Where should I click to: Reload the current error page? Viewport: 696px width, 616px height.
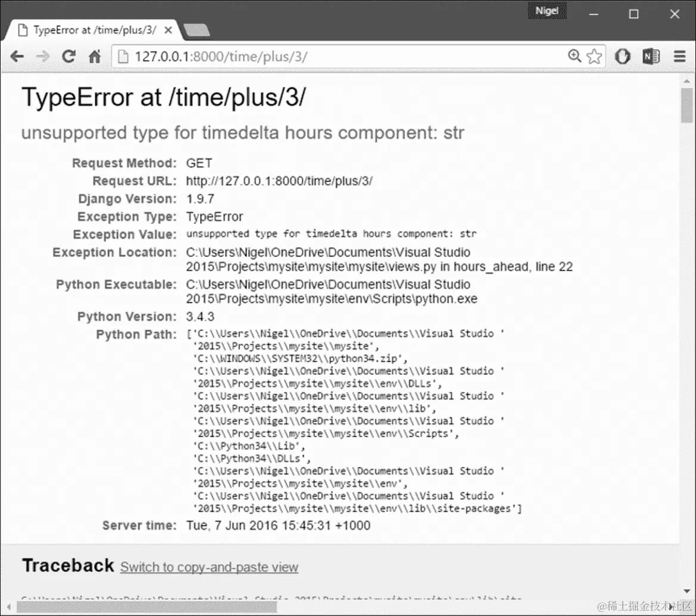(x=68, y=57)
